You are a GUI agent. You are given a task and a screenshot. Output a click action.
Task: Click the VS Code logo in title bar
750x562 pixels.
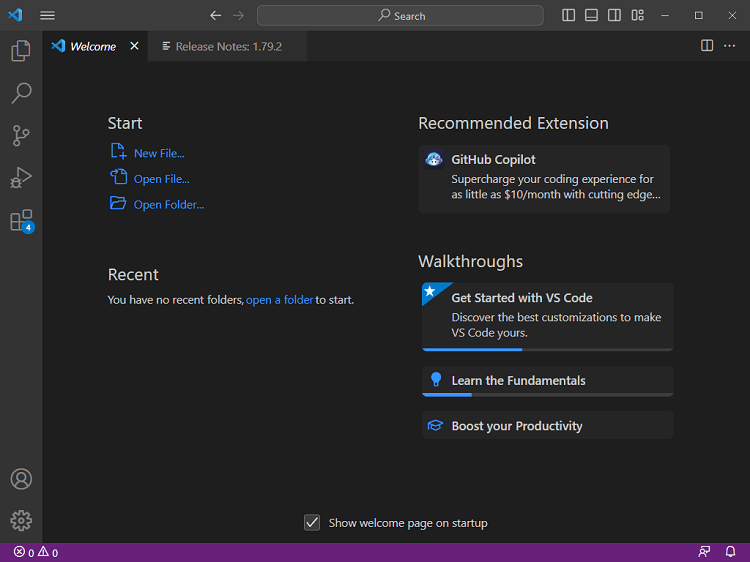click(x=15, y=15)
